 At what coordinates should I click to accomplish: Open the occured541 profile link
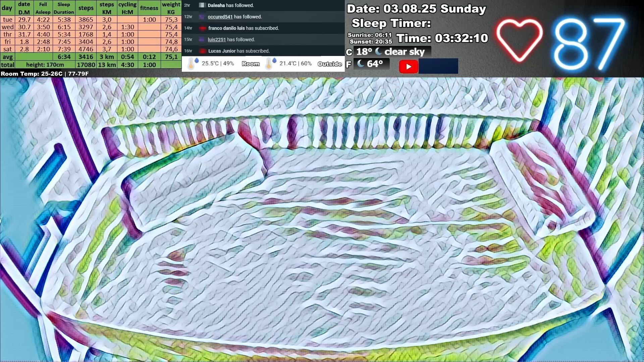[x=220, y=17]
